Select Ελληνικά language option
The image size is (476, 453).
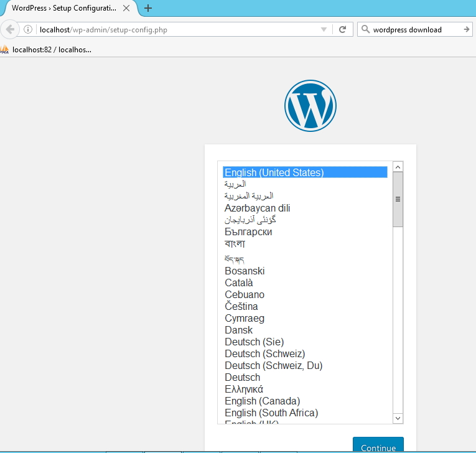click(x=305, y=390)
